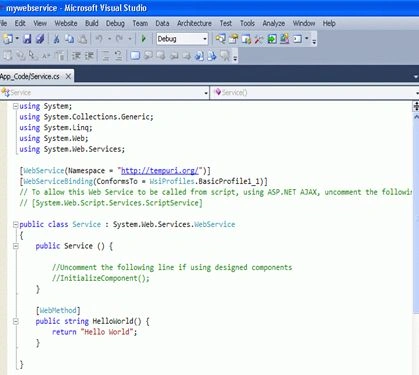
Task: Save the current file with the Save icon
Action: click(27, 39)
